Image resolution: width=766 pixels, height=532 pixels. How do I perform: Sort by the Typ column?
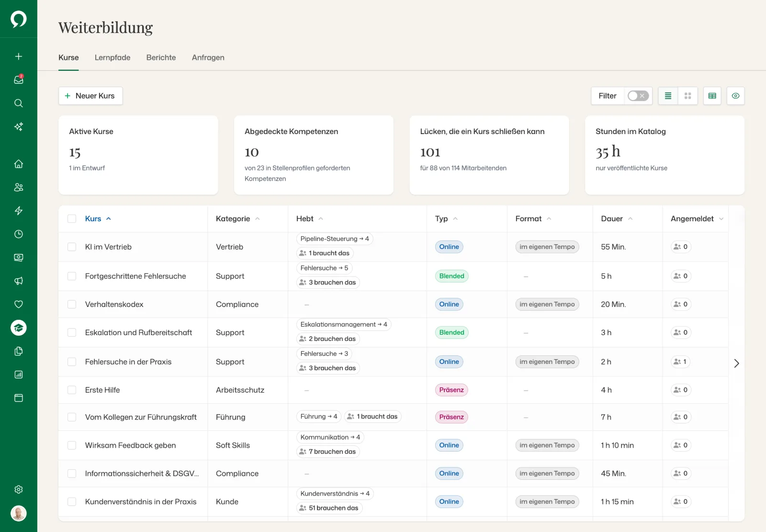(446, 219)
